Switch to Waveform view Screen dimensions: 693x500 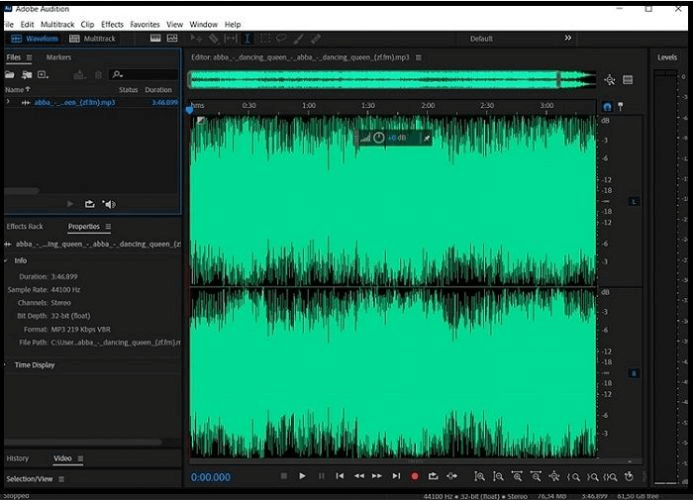[x=34, y=38]
